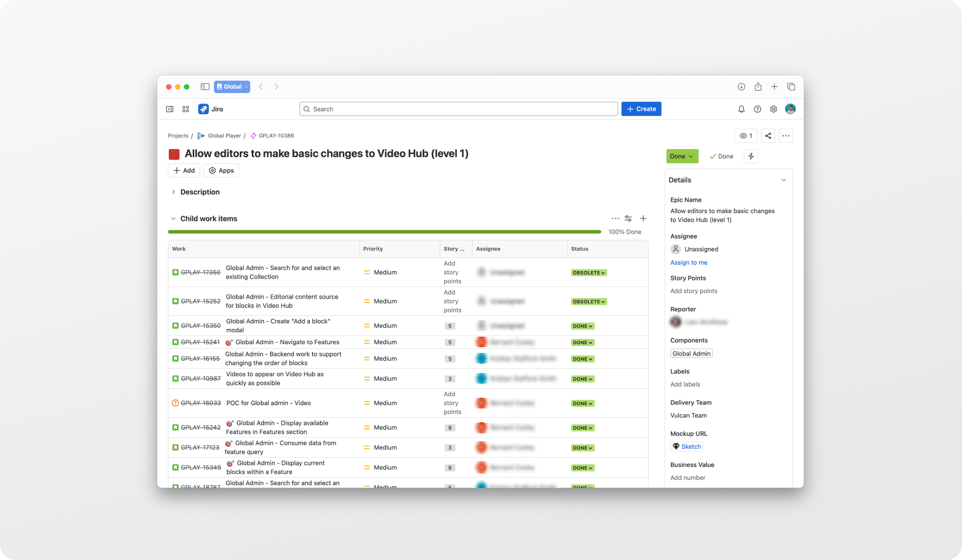Show browser tab overview icon

point(791,87)
